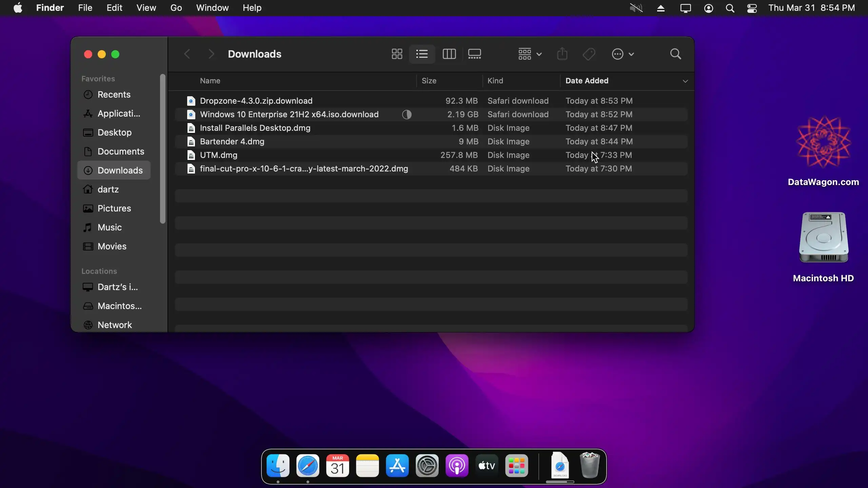The image size is (868, 488).
Task: Open the Trash in the Dock
Action: (x=590, y=466)
